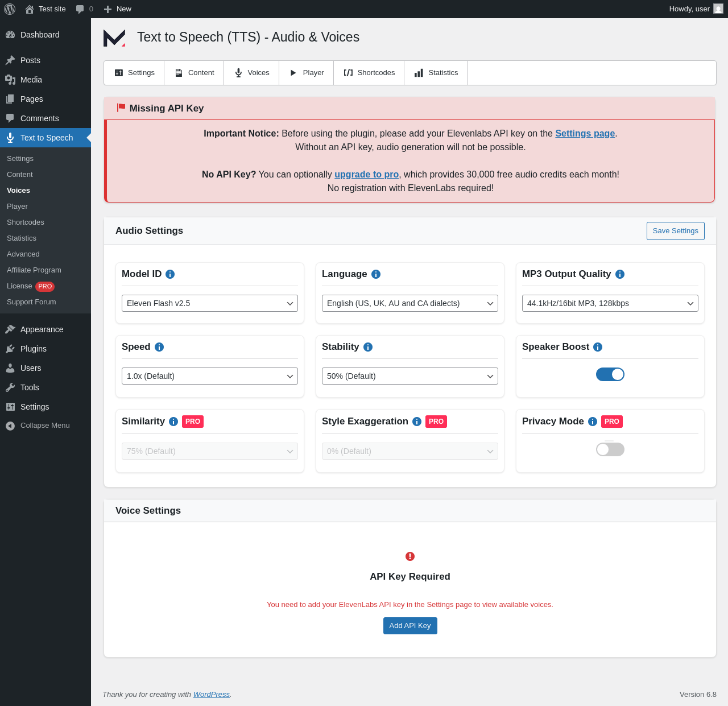Open the Text to Speech sidebar menu
The width and height of the screenshot is (728, 706).
coord(45,138)
